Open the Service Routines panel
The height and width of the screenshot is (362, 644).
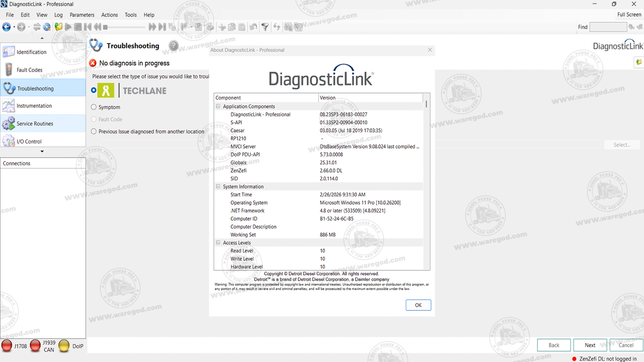pos(9,123)
